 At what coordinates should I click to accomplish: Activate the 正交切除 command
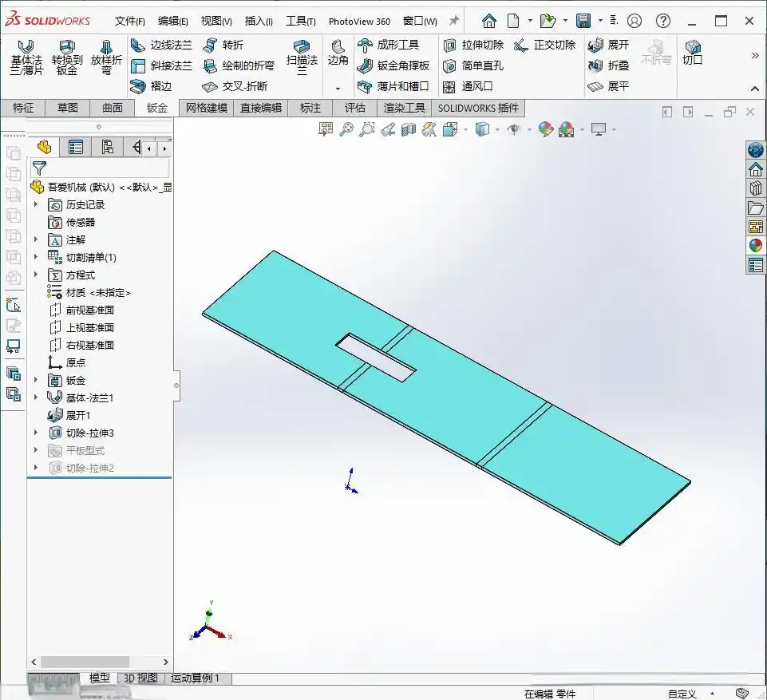click(545, 45)
